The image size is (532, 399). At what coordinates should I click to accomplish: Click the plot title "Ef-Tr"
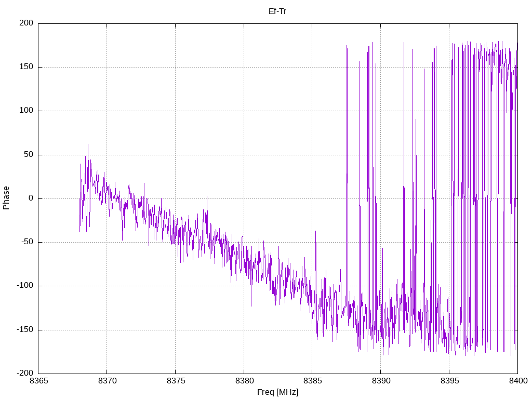277,11
